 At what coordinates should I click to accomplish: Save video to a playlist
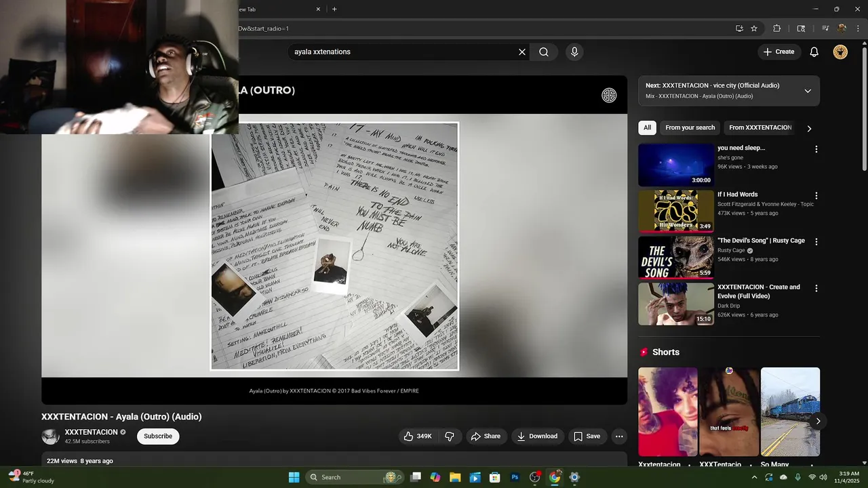click(x=587, y=436)
